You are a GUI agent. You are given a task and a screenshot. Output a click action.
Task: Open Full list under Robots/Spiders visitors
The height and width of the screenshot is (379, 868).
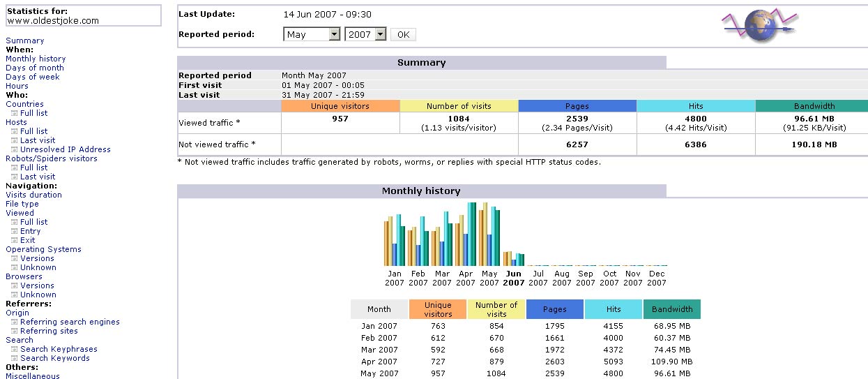tap(34, 168)
